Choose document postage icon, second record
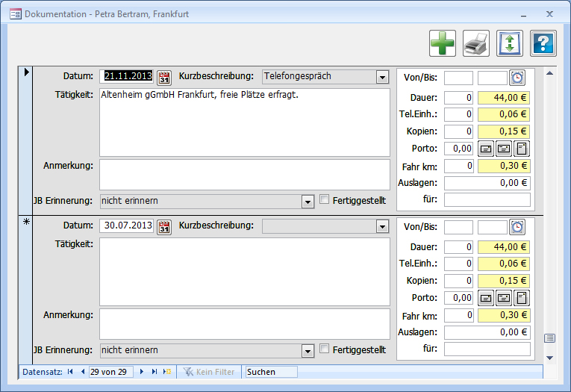The image size is (571, 392). tap(522, 298)
